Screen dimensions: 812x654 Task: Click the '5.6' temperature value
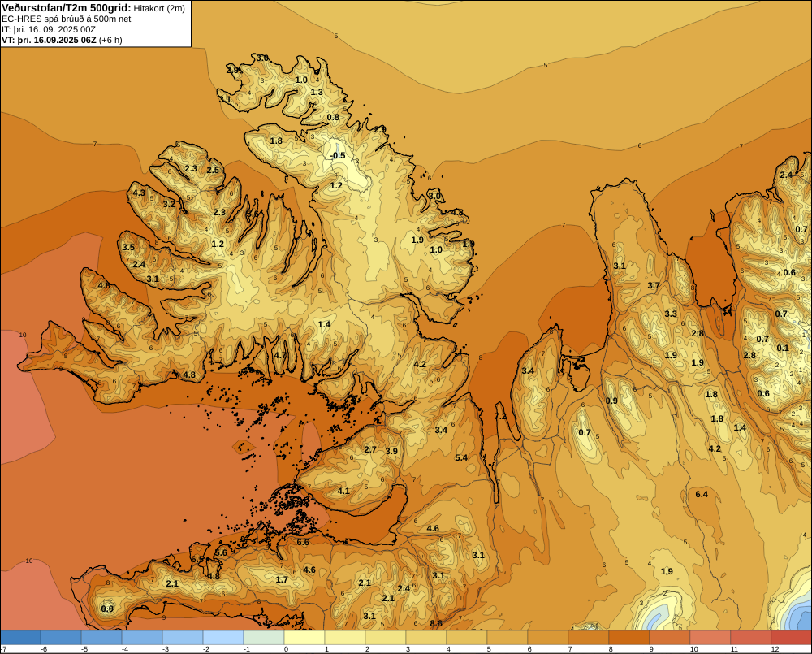tap(221, 552)
